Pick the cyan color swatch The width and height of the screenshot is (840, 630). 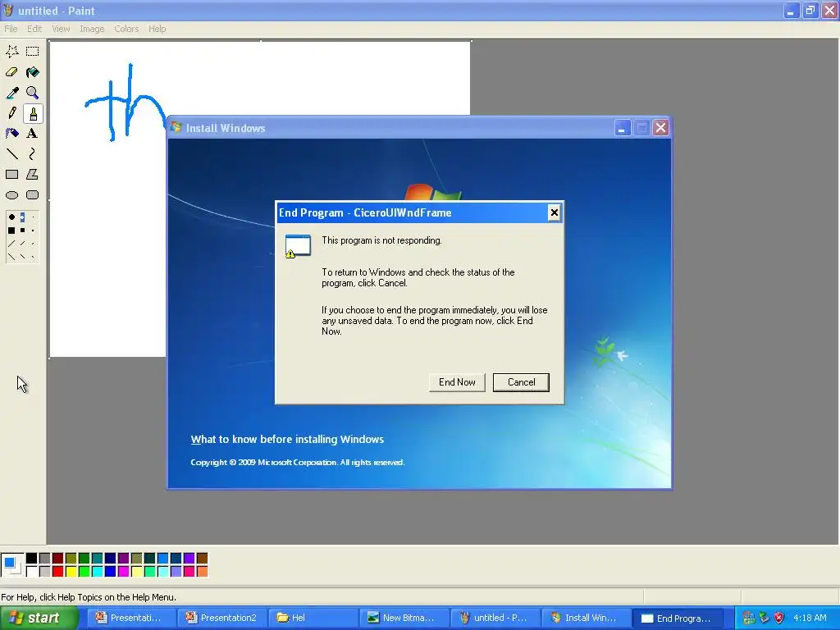pyautogui.click(x=97, y=572)
